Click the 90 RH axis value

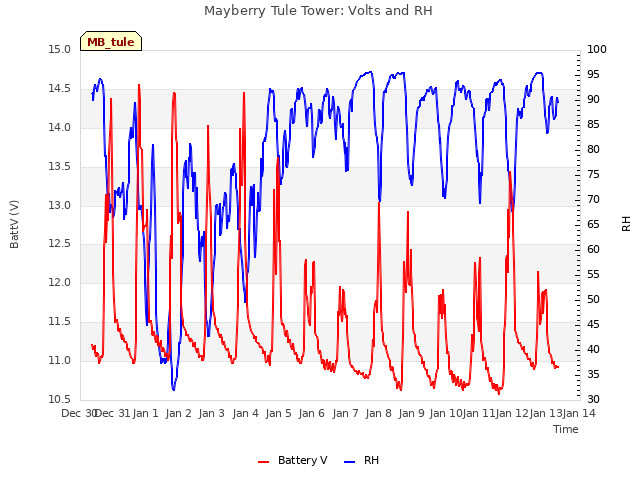pyautogui.click(x=593, y=99)
